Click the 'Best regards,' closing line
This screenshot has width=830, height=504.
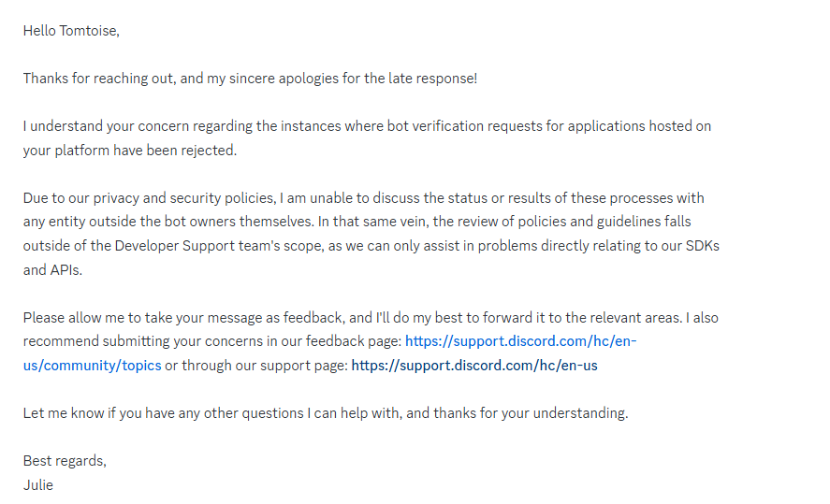pos(65,461)
